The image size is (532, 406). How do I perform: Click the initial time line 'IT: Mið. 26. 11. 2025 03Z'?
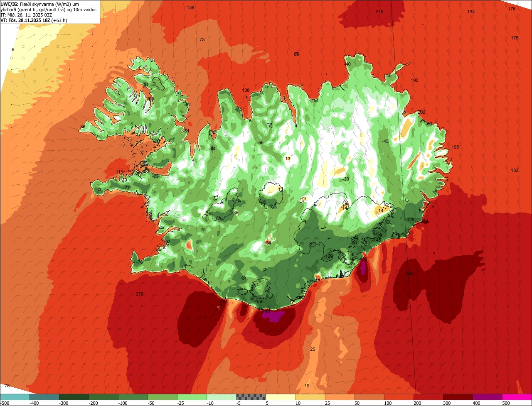click(26, 15)
